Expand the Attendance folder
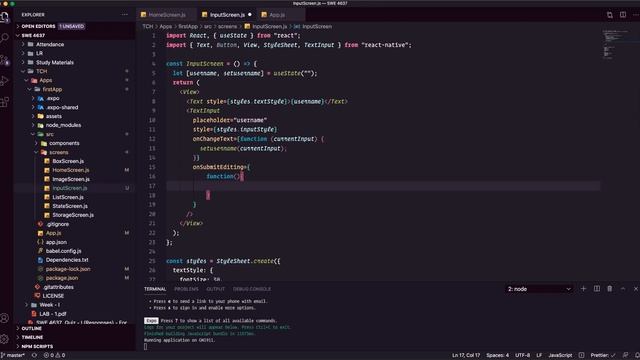 [50, 44]
